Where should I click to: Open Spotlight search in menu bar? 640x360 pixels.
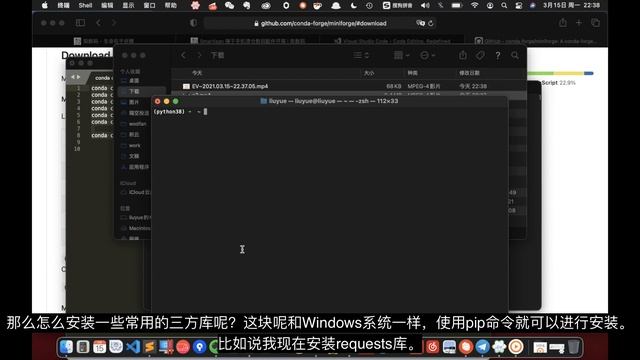(504, 5)
